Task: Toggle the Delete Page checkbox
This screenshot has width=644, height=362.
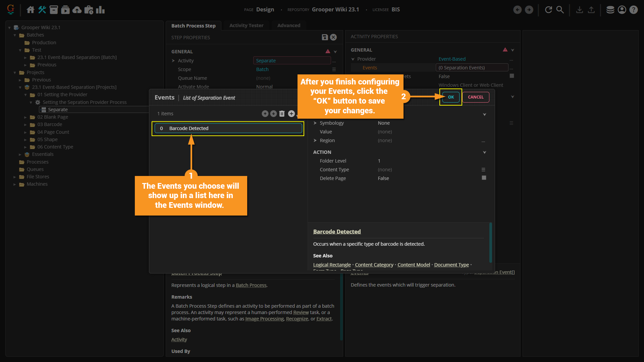Action: [484, 178]
